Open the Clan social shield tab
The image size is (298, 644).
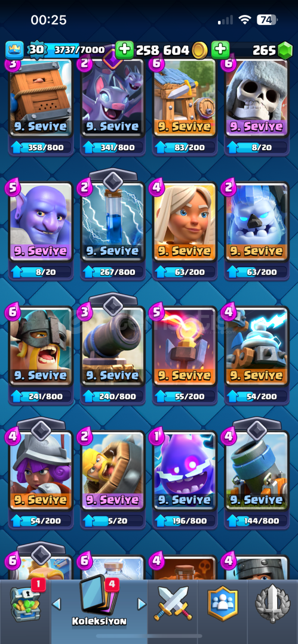[223, 603]
